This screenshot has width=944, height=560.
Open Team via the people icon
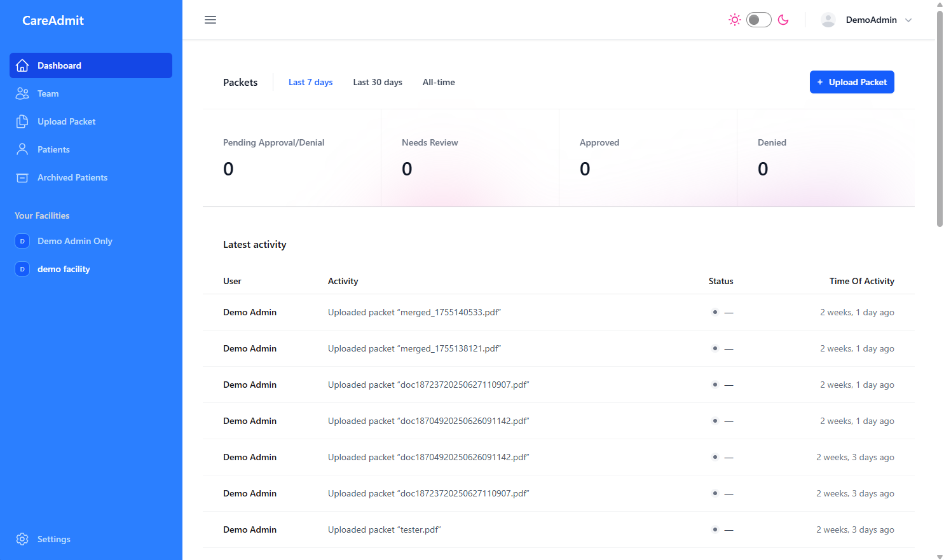[x=22, y=93]
